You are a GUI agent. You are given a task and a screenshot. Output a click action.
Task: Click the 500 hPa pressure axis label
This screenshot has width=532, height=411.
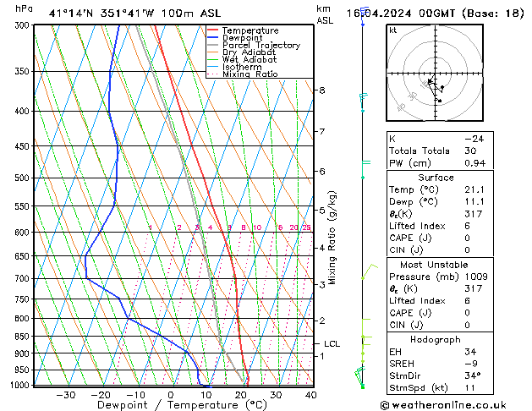(24, 178)
